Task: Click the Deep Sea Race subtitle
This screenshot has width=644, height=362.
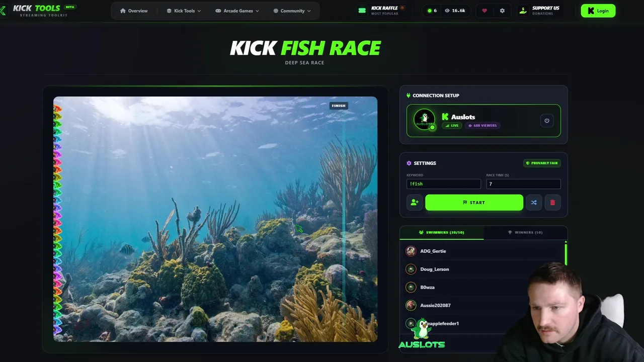Action: click(304, 63)
